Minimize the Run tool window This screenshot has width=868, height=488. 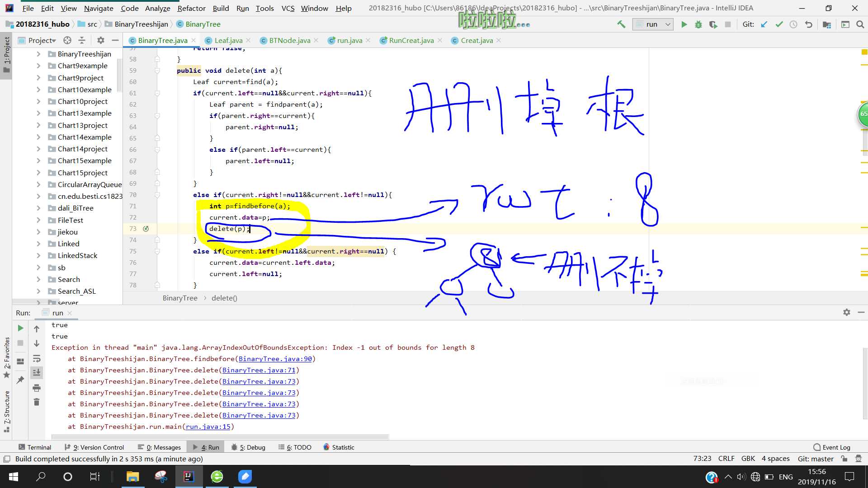(861, 312)
